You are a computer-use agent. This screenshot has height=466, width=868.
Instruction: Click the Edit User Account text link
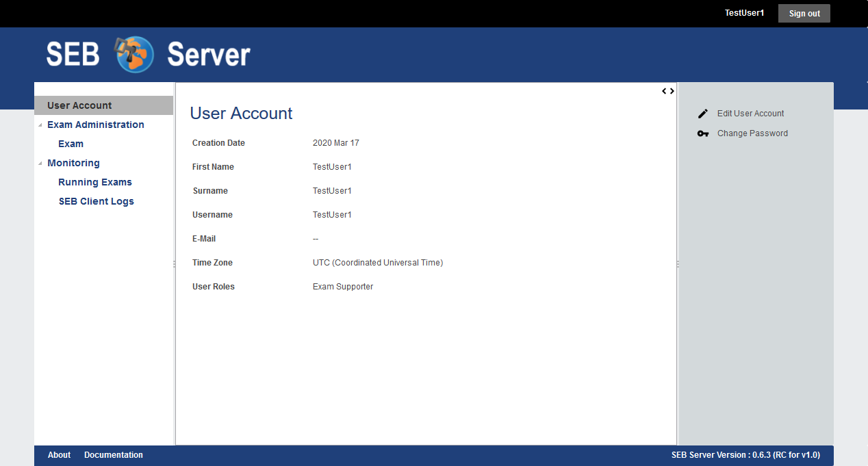click(750, 114)
